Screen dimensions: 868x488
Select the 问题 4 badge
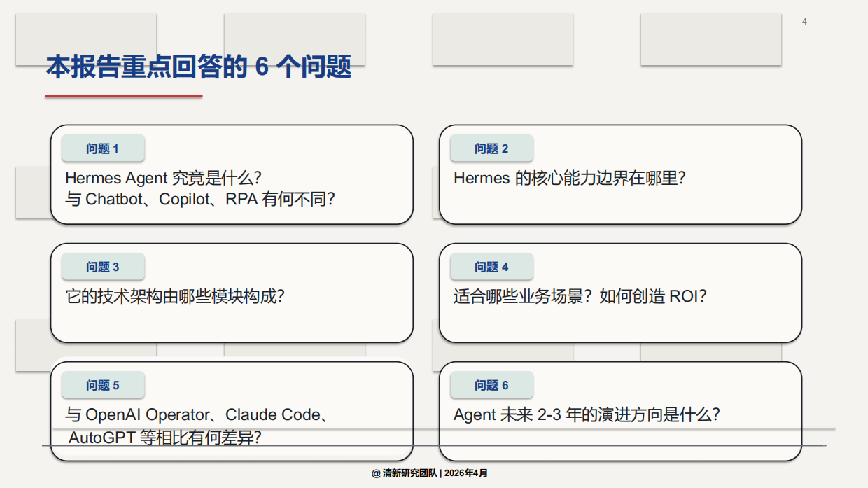492,266
